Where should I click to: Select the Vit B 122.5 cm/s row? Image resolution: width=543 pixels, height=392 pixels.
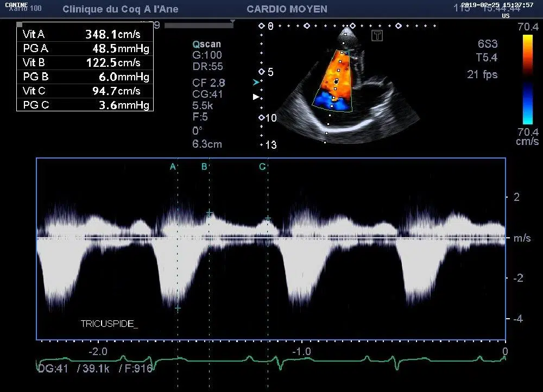point(85,62)
